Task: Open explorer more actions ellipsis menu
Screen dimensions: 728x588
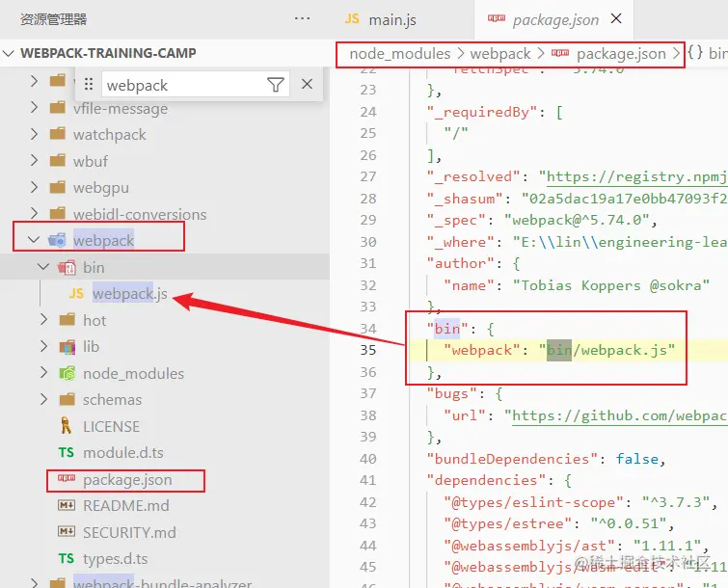Action: 302,18
